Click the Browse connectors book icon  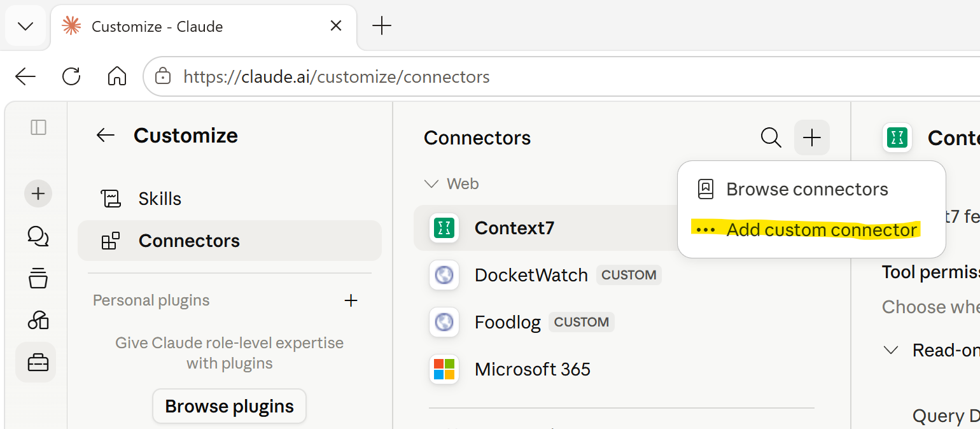coord(706,189)
